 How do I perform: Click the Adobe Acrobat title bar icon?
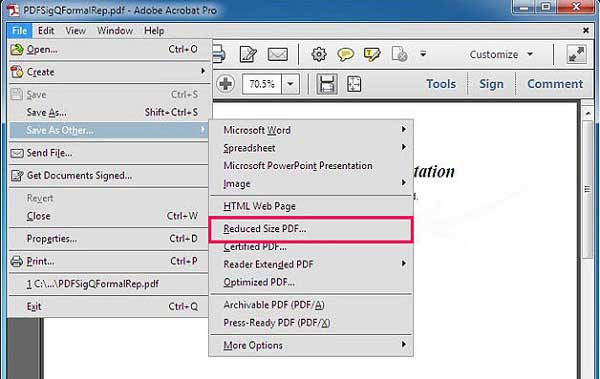[x=13, y=10]
